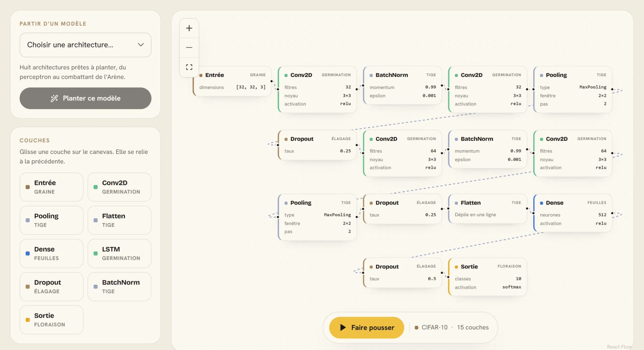Pick the BatchNorm layer tile in Couches
The image size is (644, 350).
pyautogui.click(x=119, y=287)
